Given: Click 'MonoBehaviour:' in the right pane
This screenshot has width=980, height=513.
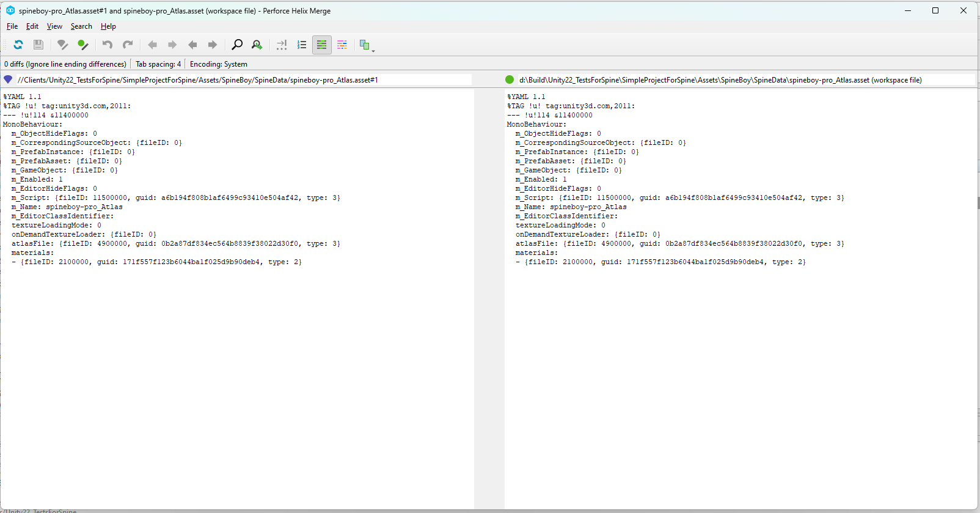Looking at the screenshot, I should (x=536, y=124).
